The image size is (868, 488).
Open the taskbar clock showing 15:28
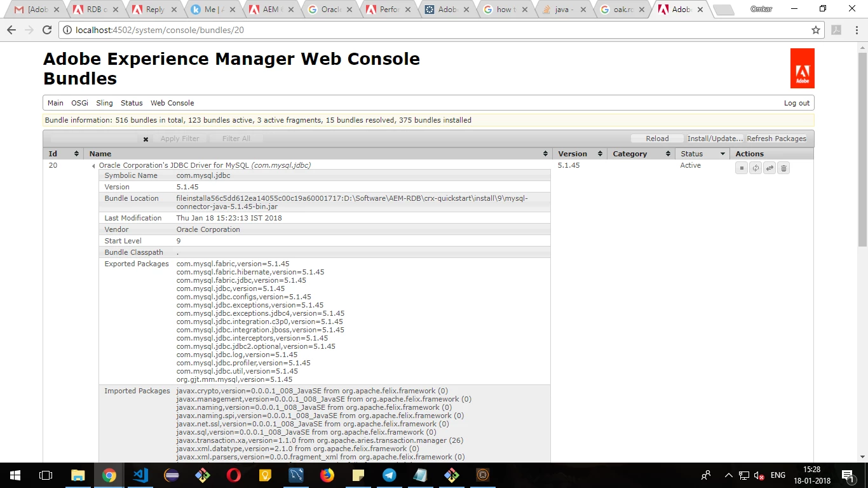pyautogui.click(x=812, y=475)
